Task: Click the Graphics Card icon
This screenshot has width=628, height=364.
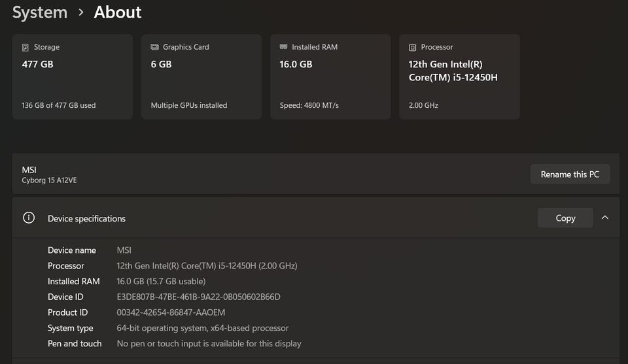Action: tap(154, 47)
